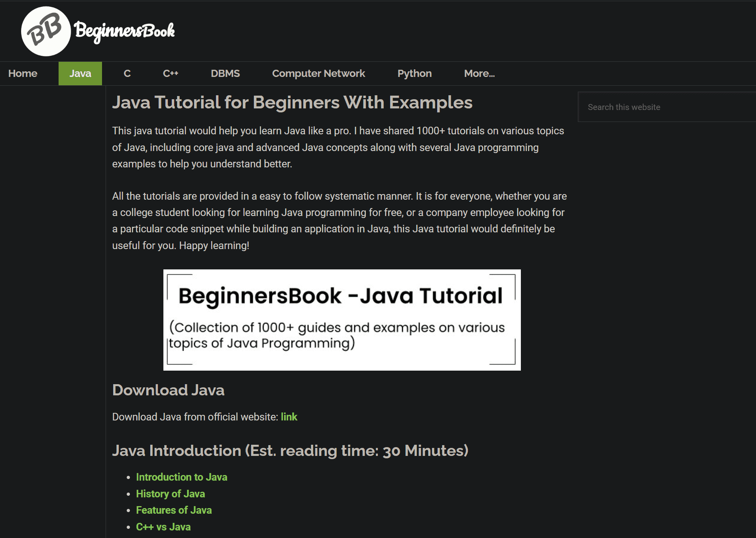Click the BeginnersBook wordmark in the header
This screenshot has width=756, height=538.
[124, 31]
